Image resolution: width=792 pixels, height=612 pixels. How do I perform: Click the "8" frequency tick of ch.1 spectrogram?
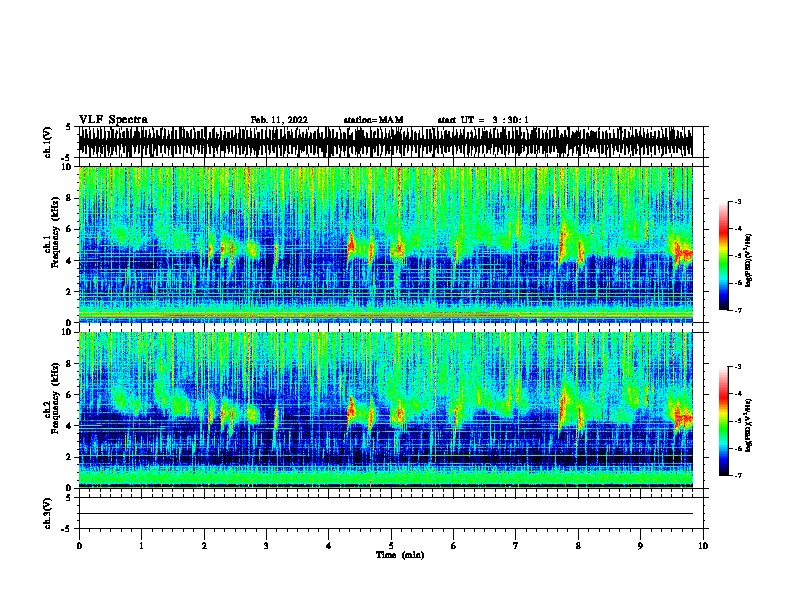pos(70,198)
